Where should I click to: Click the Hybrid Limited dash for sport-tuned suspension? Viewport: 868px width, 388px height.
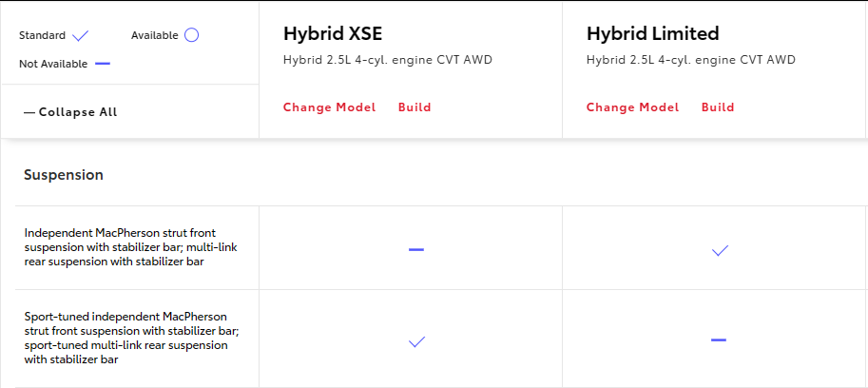click(x=719, y=339)
